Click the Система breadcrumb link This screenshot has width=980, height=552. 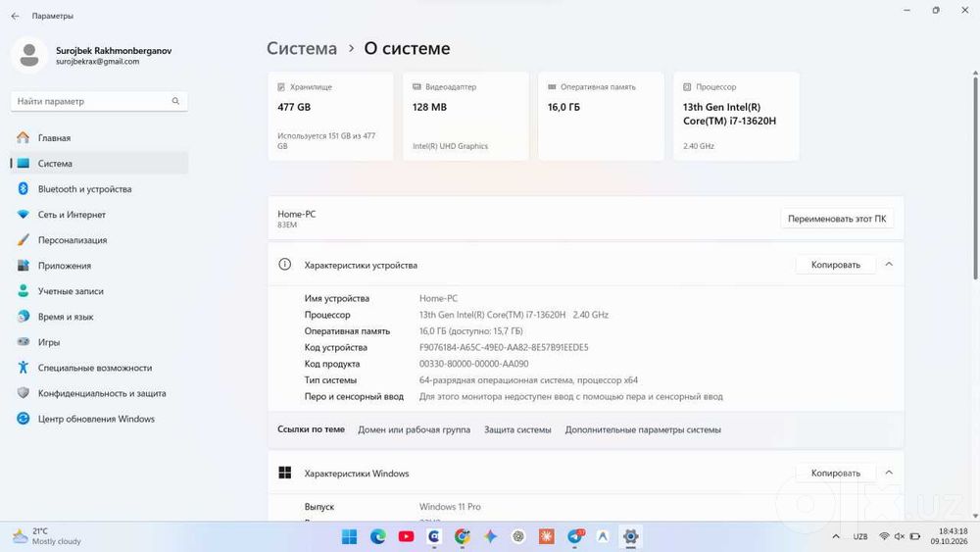pos(302,48)
